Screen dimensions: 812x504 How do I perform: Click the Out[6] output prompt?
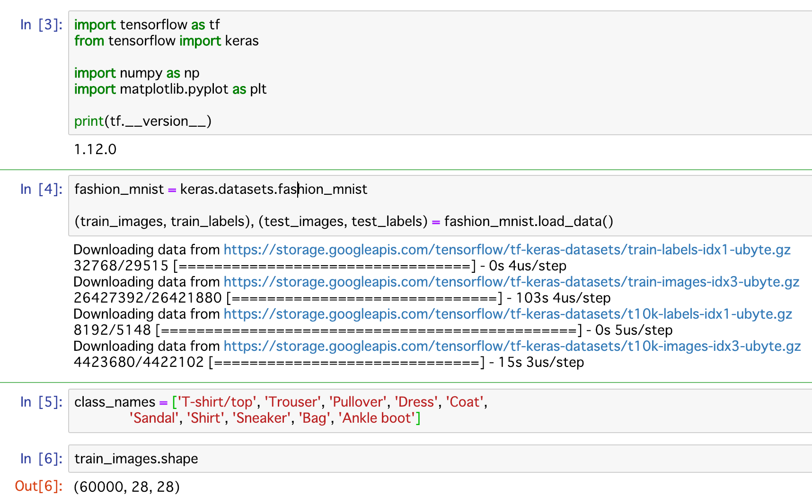click(x=39, y=486)
